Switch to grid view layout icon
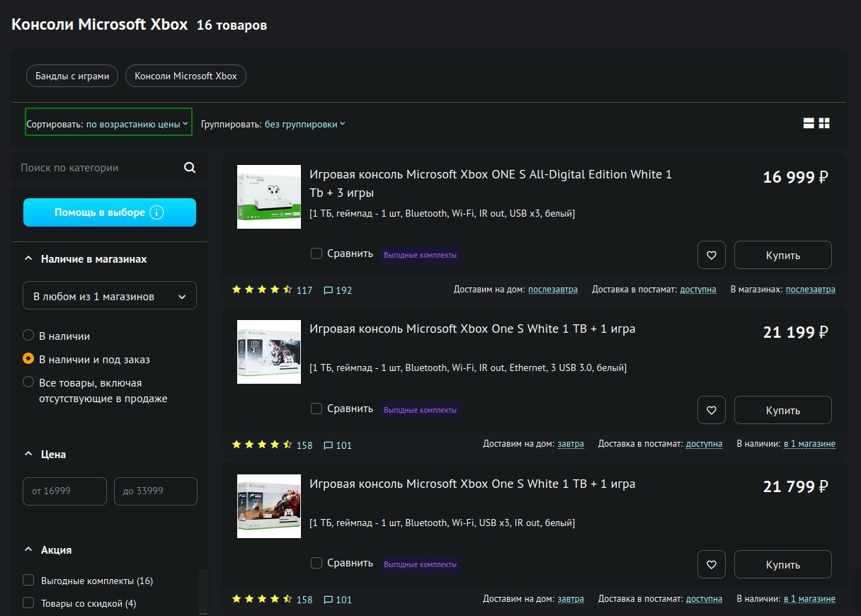 click(824, 123)
